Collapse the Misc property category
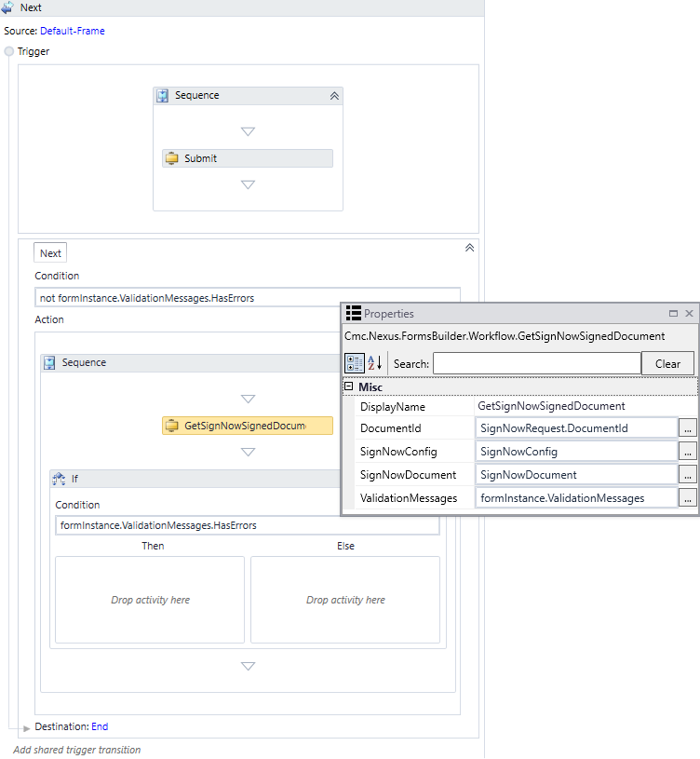Viewport: 700px width, 759px height. click(x=349, y=386)
